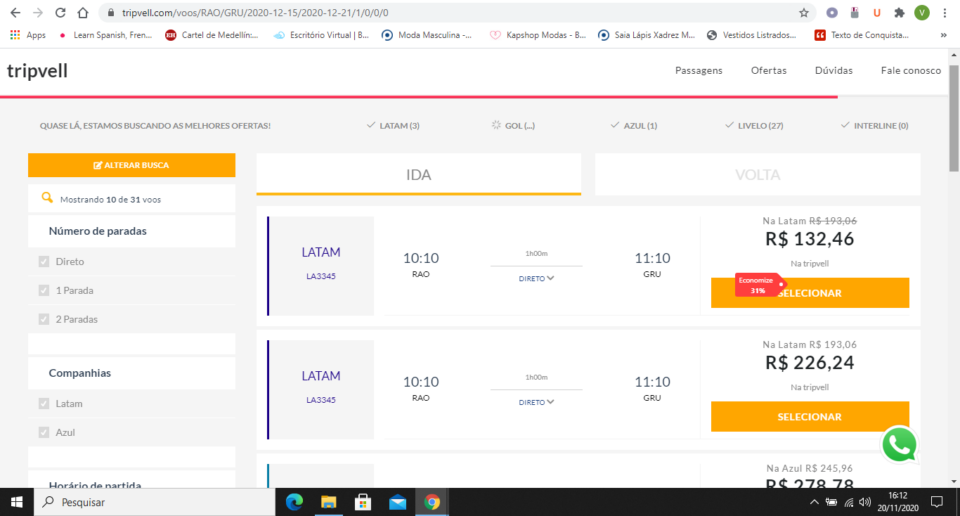Toggle the 2 Paradas checkbox

tap(44, 319)
